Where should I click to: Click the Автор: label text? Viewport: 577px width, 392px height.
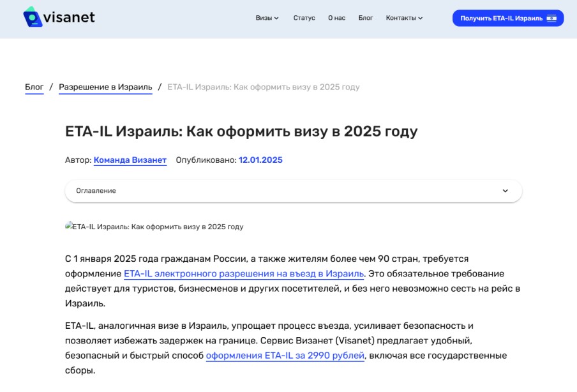click(x=78, y=160)
